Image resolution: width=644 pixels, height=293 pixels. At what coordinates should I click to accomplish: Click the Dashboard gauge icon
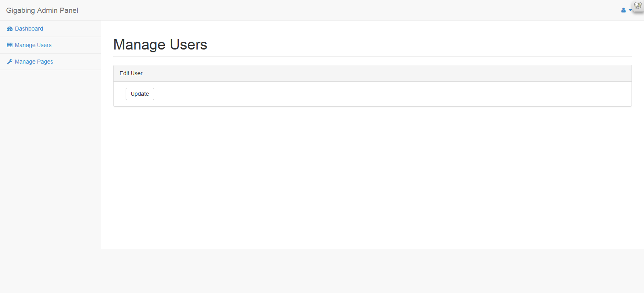click(x=10, y=29)
